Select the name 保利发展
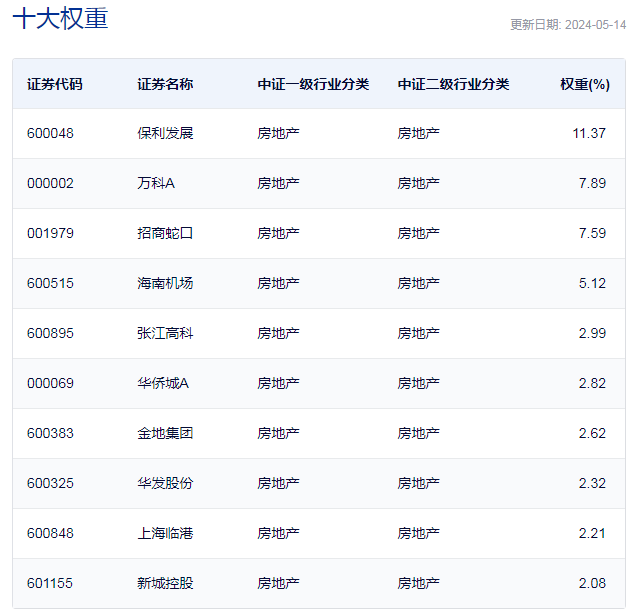The width and height of the screenshot is (631, 614). point(165,133)
